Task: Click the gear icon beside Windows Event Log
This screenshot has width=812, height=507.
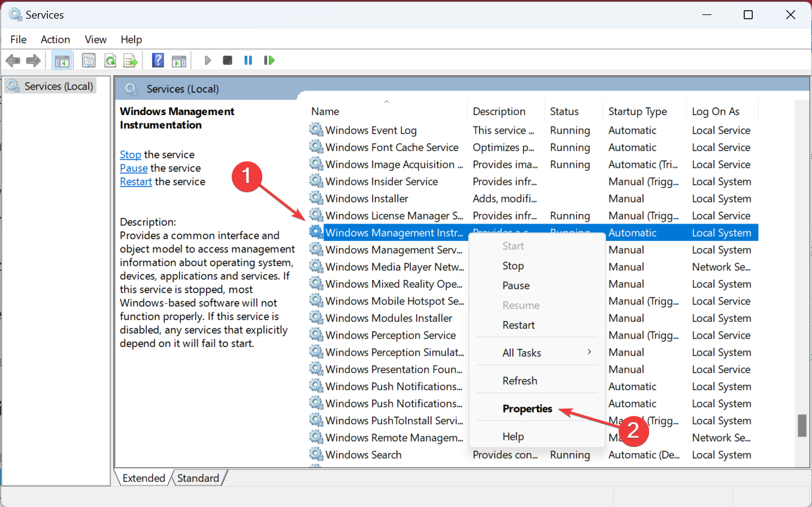Action: tap(316, 130)
